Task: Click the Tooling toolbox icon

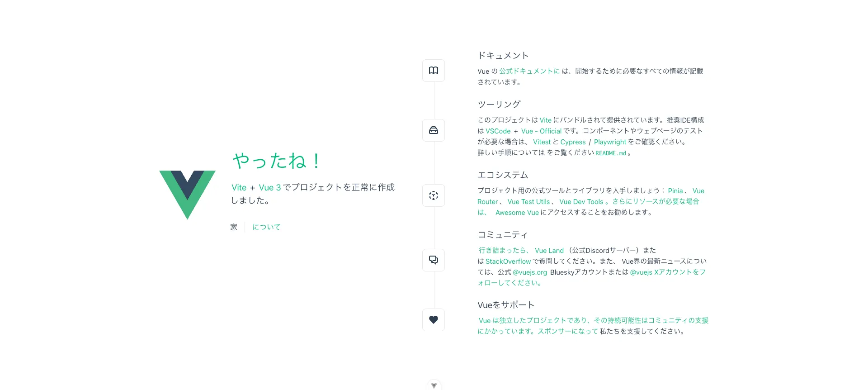Action: (433, 130)
